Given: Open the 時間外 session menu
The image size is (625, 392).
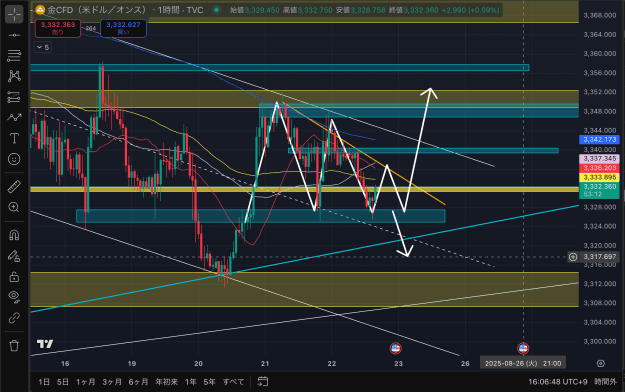Looking at the screenshot, I should [605, 382].
